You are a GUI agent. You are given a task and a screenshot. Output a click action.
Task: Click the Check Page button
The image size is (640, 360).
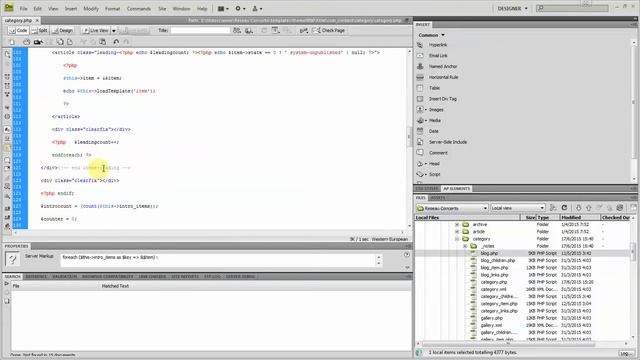tap(329, 31)
